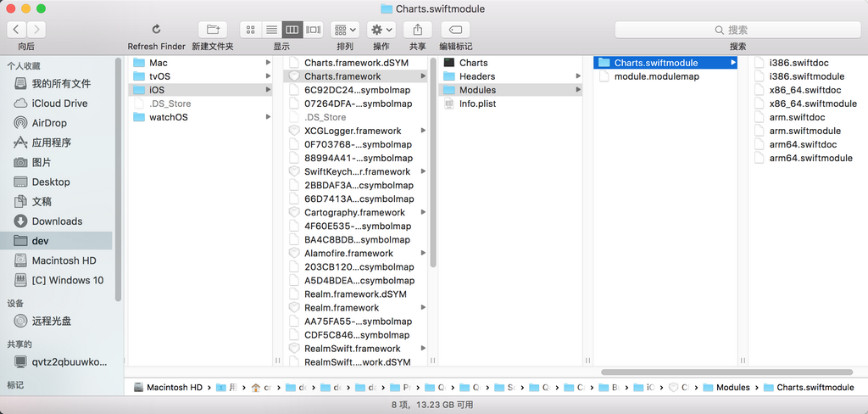Select Charts.framework.dSYM file
868x414 pixels.
[x=355, y=63]
